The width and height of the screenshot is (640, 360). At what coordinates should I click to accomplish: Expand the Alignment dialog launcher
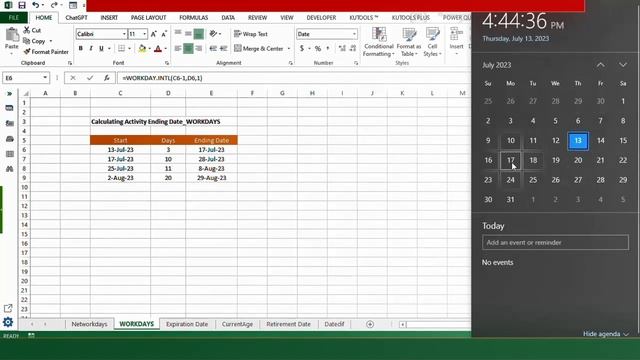point(291,63)
